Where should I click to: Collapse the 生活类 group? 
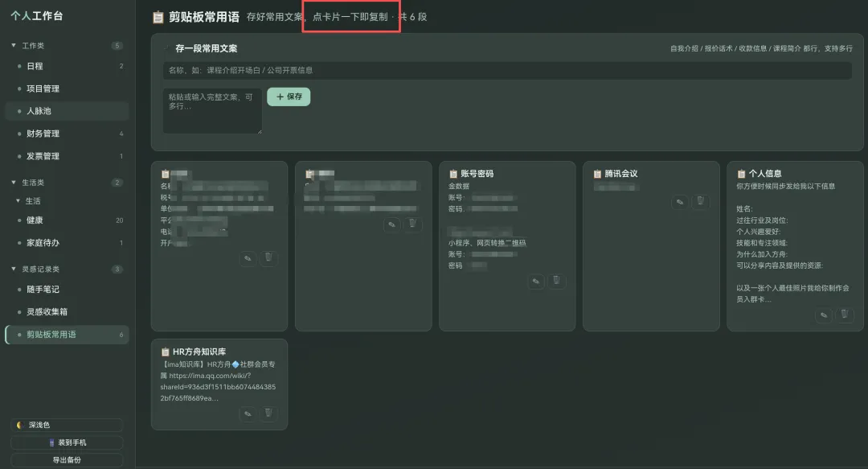[x=14, y=183]
